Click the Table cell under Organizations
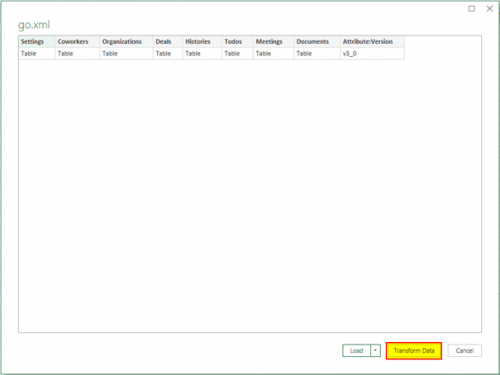 coord(126,54)
